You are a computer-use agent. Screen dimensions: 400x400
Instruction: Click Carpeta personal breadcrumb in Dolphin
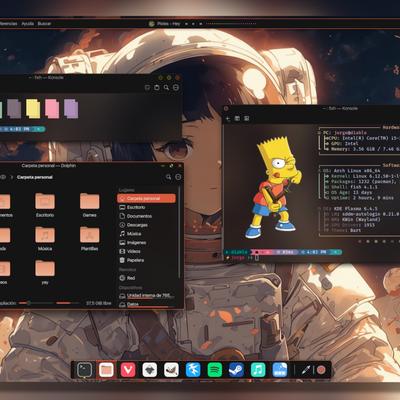pyautogui.click(x=35, y=177)
